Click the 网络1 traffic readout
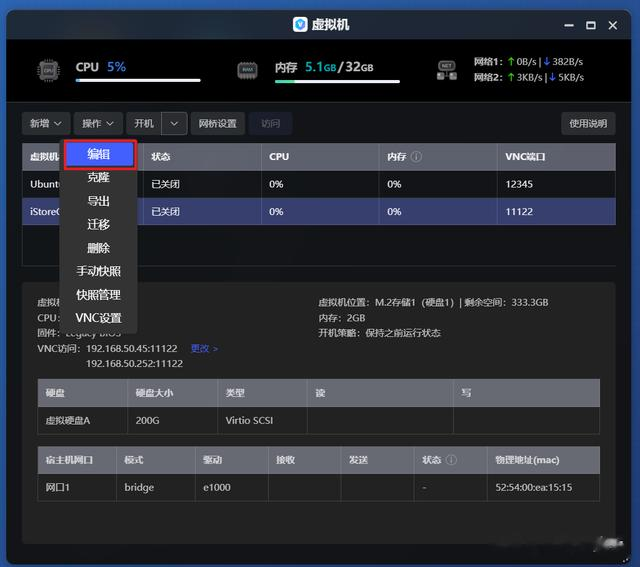Screen dimensions: 640x567 click(529, 62)
